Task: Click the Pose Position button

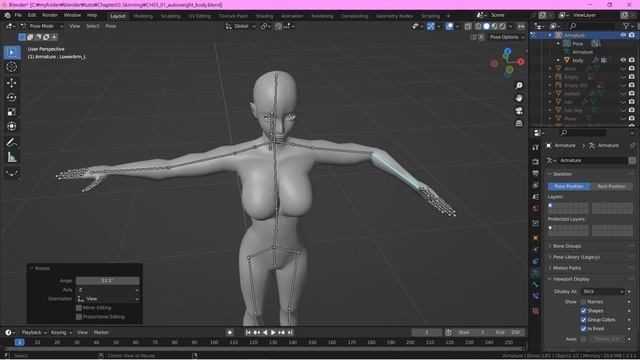Action: 569,186
